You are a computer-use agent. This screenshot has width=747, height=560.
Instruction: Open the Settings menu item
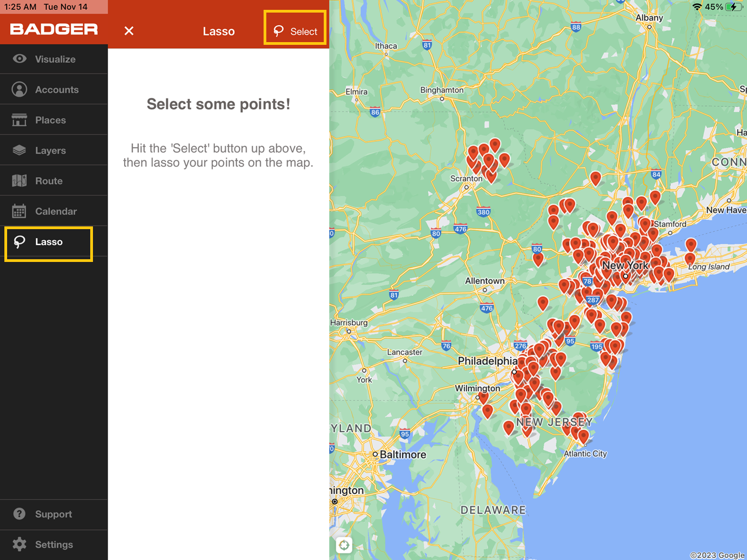(54, 545)
